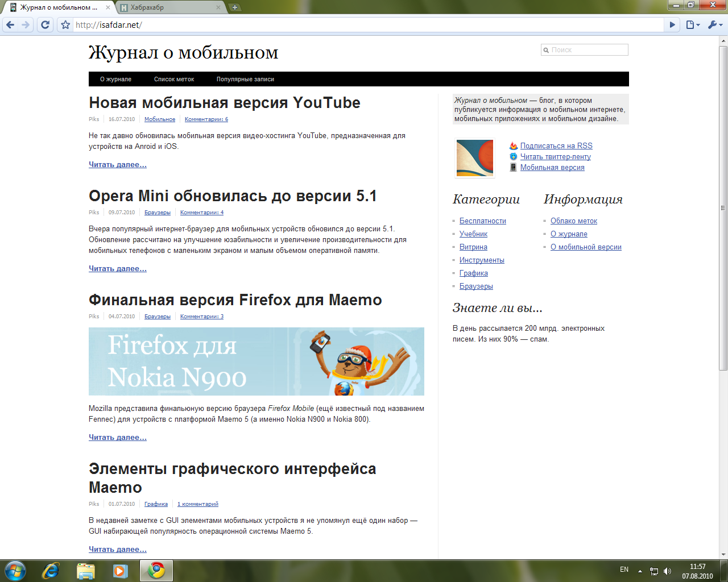Open the site title Журнал о мобильном

click(184, 52)
